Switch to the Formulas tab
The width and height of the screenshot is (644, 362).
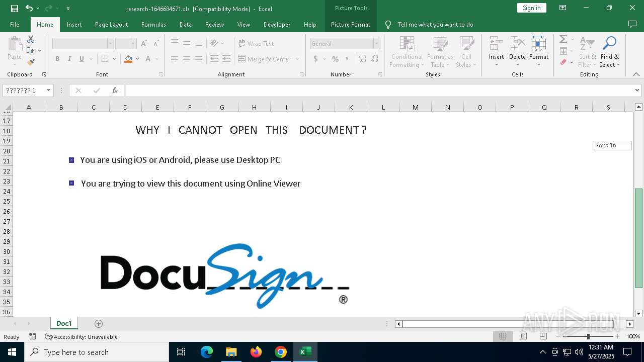[x=153, y=24]
